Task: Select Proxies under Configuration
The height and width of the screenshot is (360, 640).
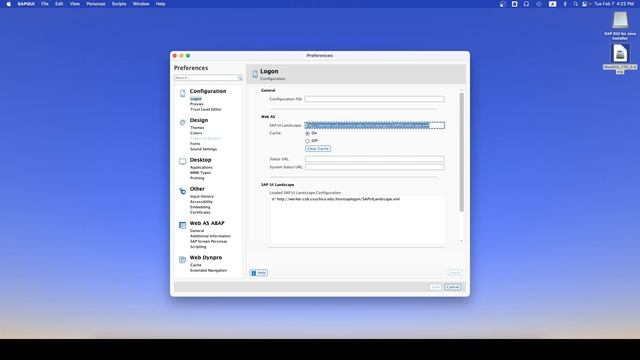Action: point(196,104)
